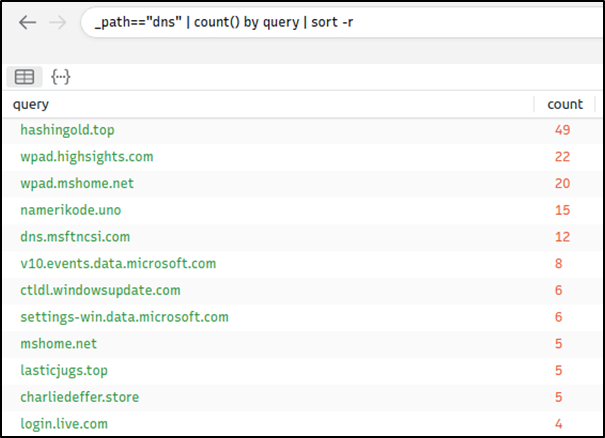Viewport: 605px width, 438px height.
Task: Select the hashingold.top row
Action: (302, 130)
